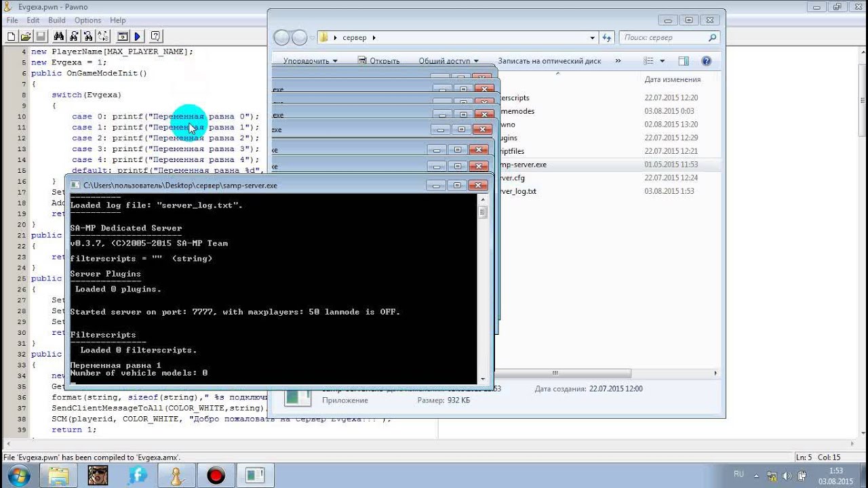
Task: Sort by Дата изменения column header
Action: [x=672, y=79]
